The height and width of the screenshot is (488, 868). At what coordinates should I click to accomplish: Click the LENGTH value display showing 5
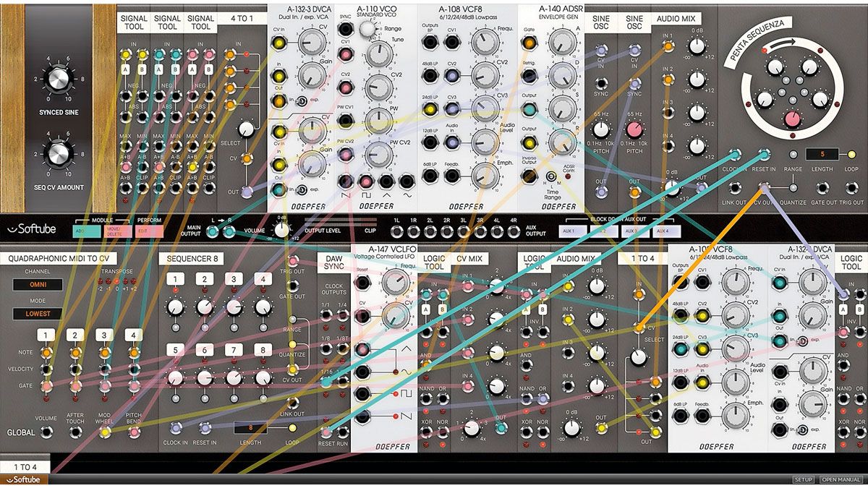click(x=822, y=153)
